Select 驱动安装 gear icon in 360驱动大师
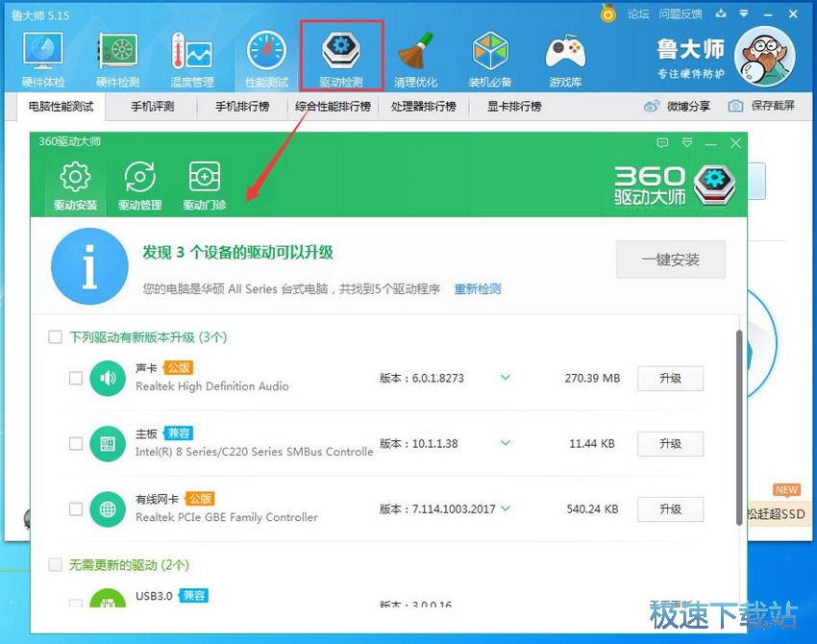This screenshot has height=644, width=817. point(75,177)
